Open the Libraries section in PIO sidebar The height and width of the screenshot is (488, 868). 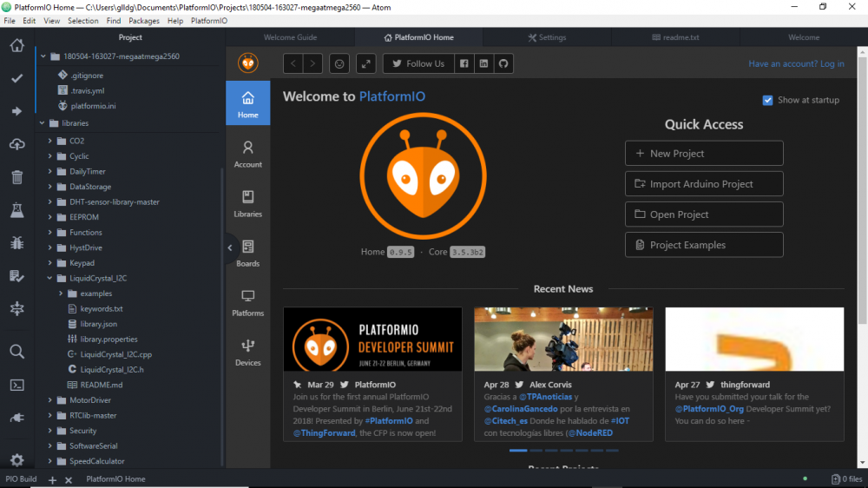(248, 203)
